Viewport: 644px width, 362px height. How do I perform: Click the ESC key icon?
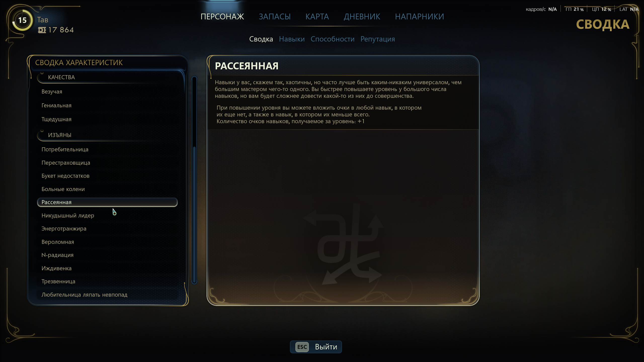(x=302, y=347)
